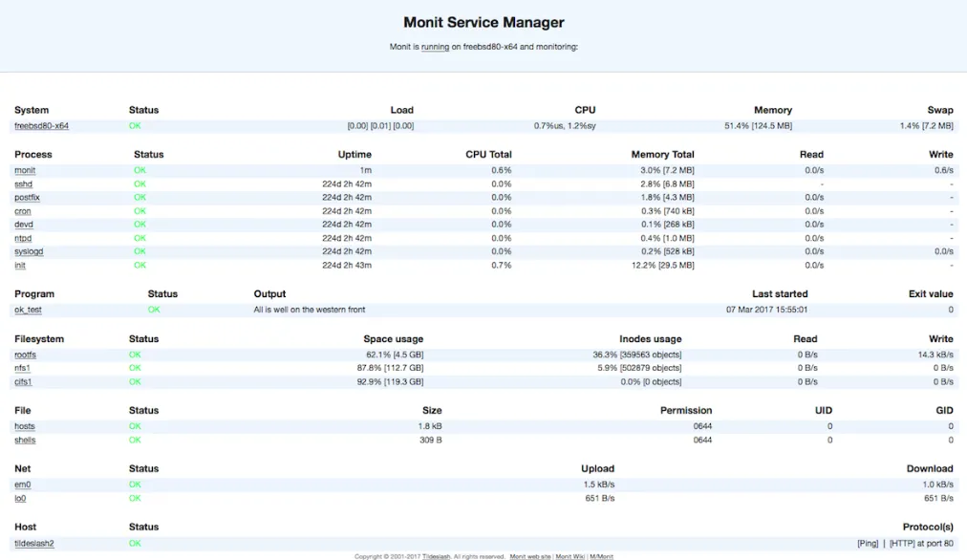Image resolution: width=967 pixels, height=560 pixels.
Task: Click OK status of ok_test program
Action: [x=154, y=310]
